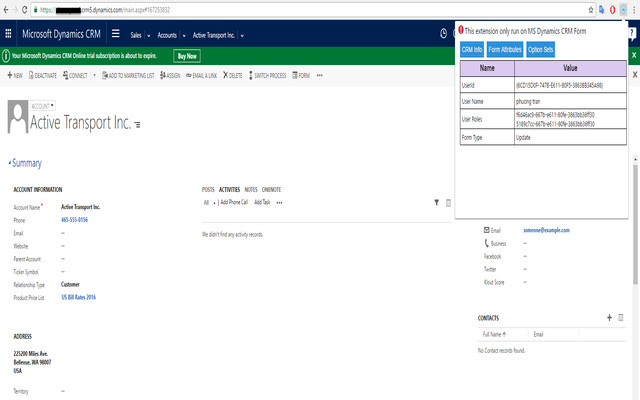Click Add Phone Call link
640x400 pixels.
coord(234,202)
